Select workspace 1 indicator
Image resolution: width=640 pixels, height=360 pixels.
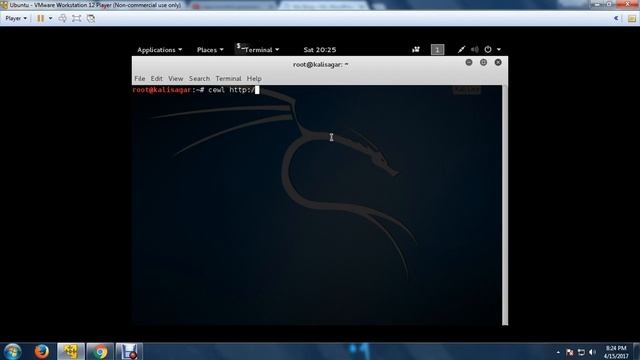(437, 50)
